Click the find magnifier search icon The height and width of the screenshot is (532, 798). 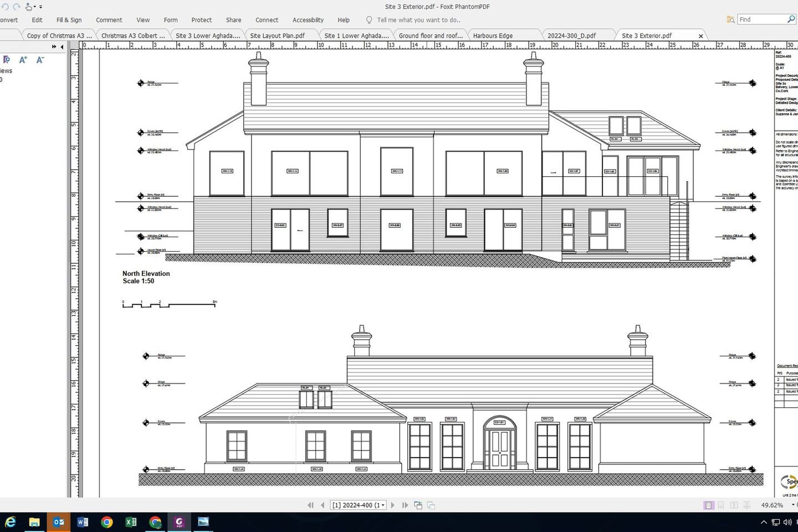[x=791, y=19]
